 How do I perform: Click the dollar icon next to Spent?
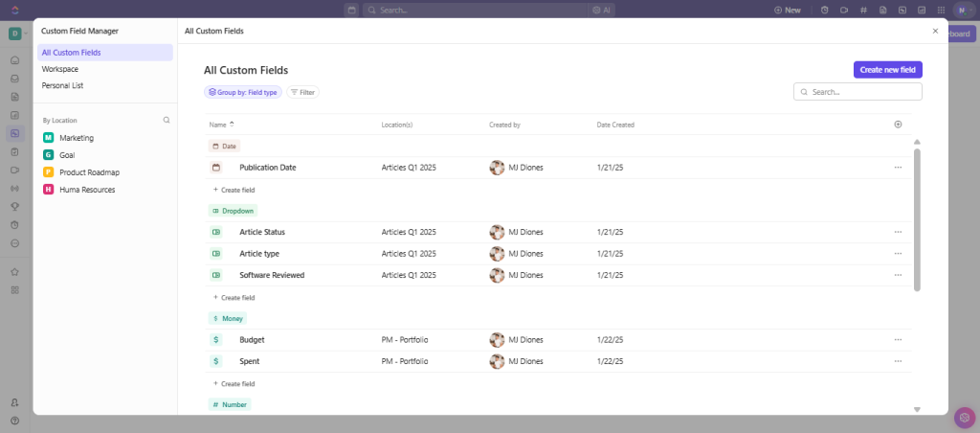[215, 361]
